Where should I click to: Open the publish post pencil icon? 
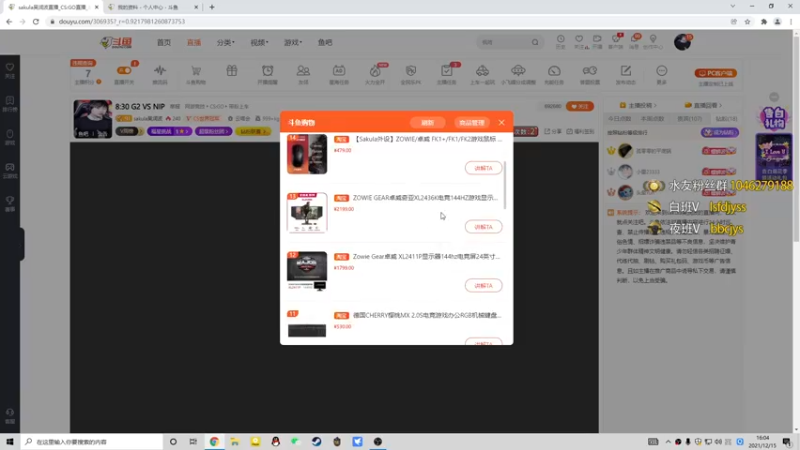(x=626, y=70)
